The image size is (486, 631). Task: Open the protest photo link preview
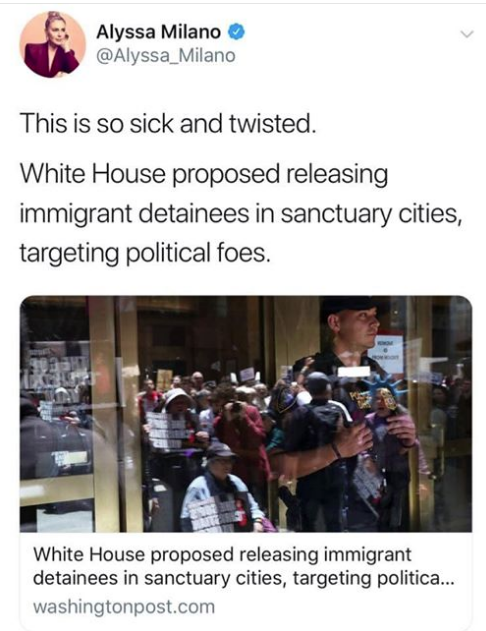[x=246, y=414]
